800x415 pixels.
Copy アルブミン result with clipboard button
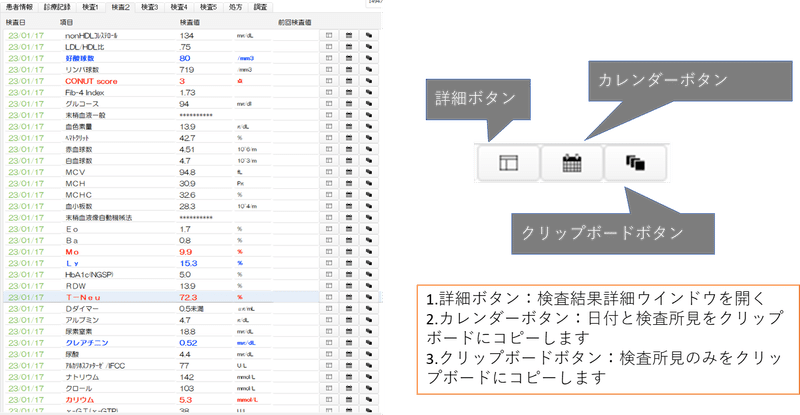click(x=369, y=320)
